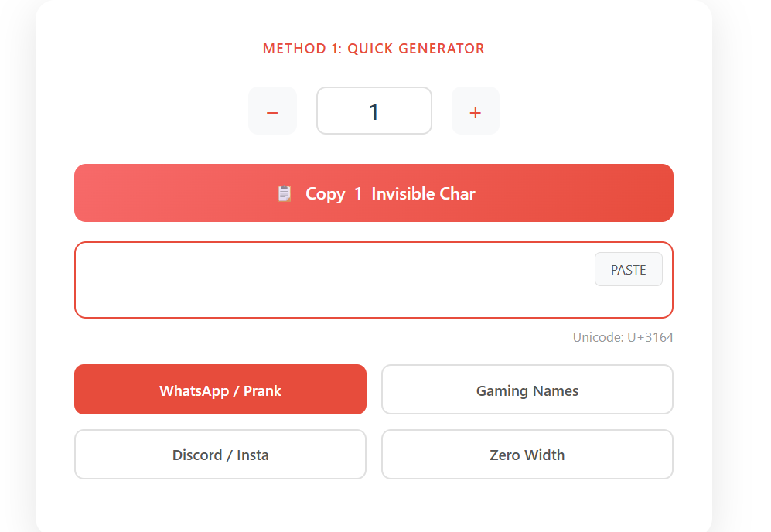Click the clipboard icon on the copy button
Viewport: 771px width, 532px height.
coord(284,193)
